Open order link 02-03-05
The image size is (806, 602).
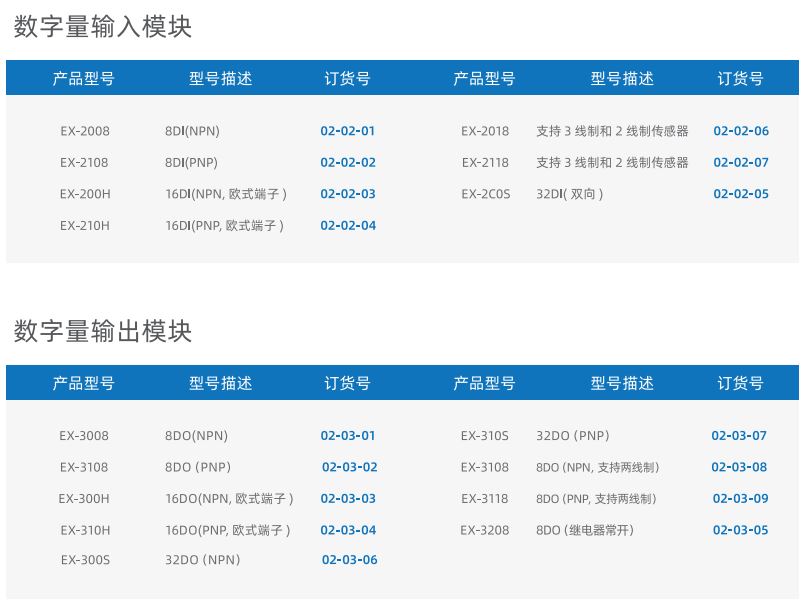pos(740,530)
